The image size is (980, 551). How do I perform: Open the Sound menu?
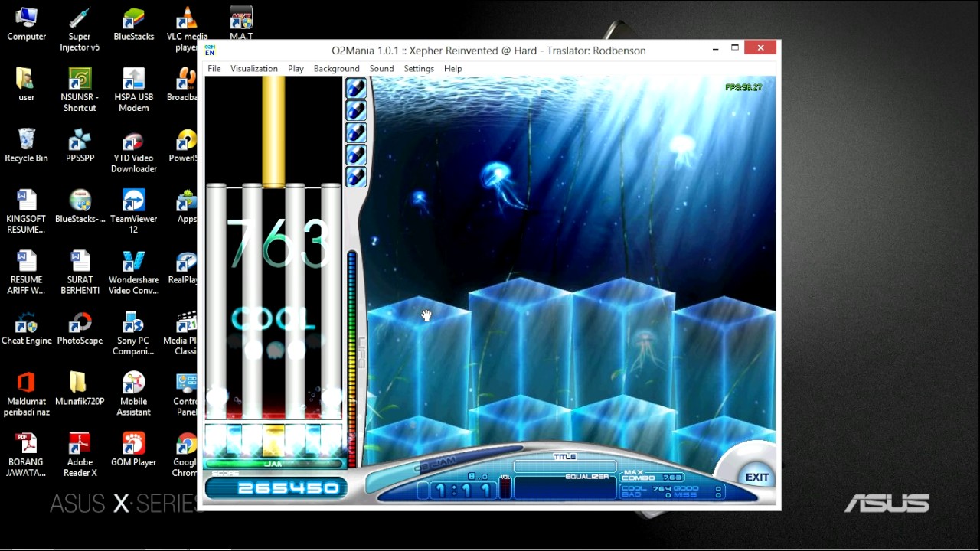pyautogui.click(x=381, y=69)
